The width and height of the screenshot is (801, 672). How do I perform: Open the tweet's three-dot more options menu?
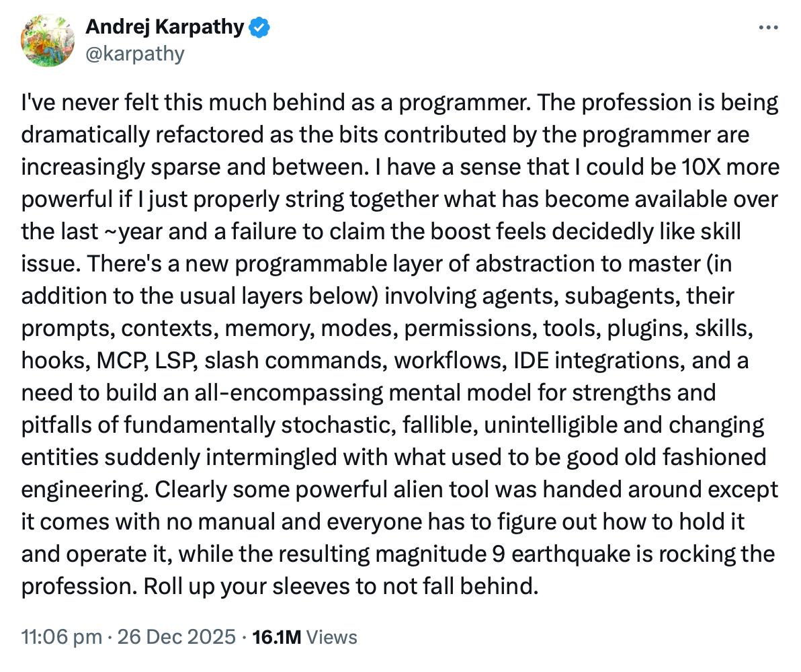tap(768, 28)
